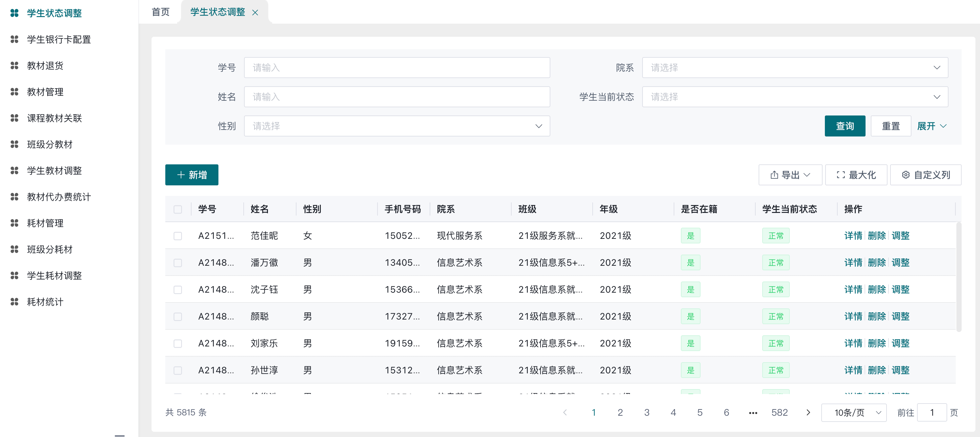The image size is (980, 437).
Task: Click 删除 for 孙世淳
Action: 876,370
